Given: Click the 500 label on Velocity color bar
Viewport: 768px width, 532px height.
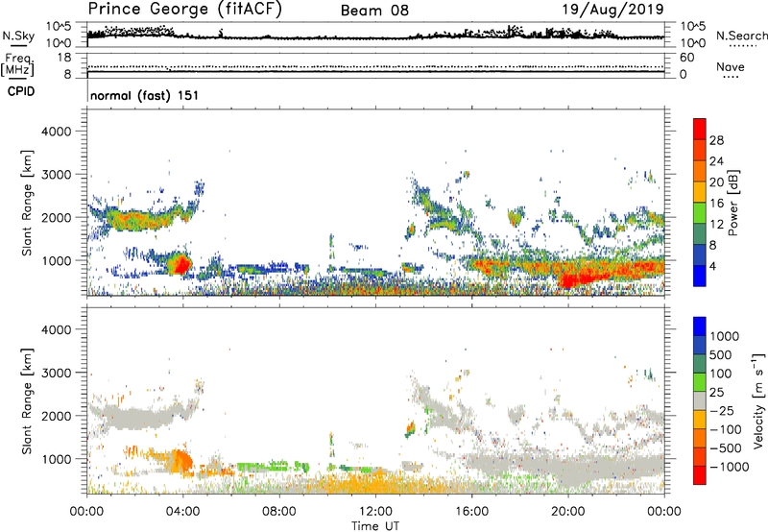Looking at the screenshot, I should (x=721, y=355).
